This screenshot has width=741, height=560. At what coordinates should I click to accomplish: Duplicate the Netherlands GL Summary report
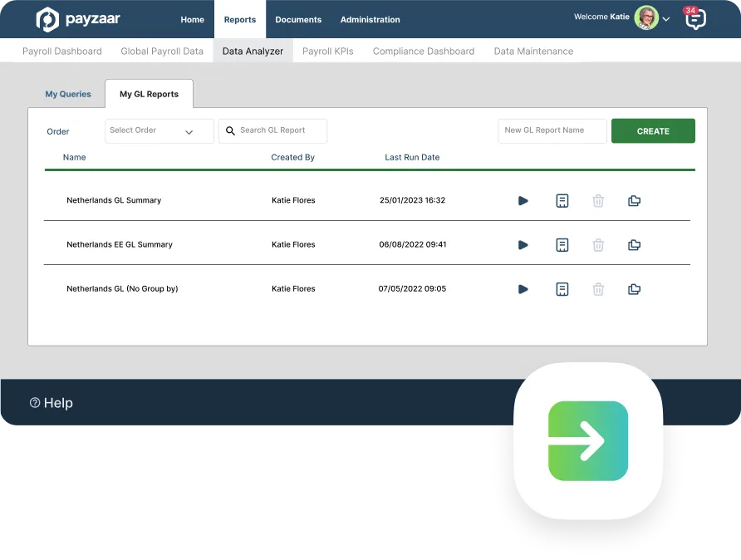click(x=634, y=200)
